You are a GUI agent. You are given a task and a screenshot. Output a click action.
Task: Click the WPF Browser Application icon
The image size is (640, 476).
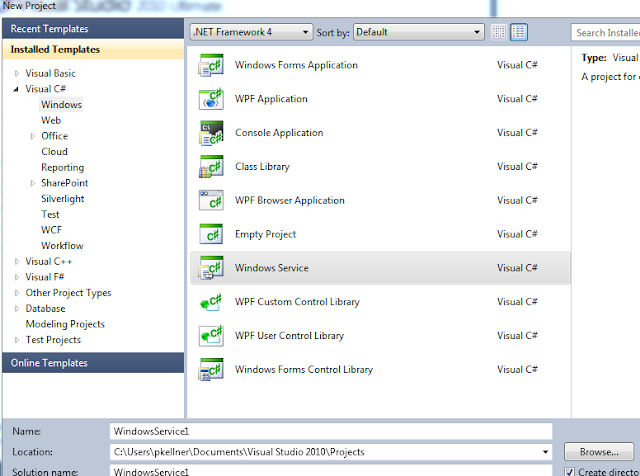click(x=211, y=200)
